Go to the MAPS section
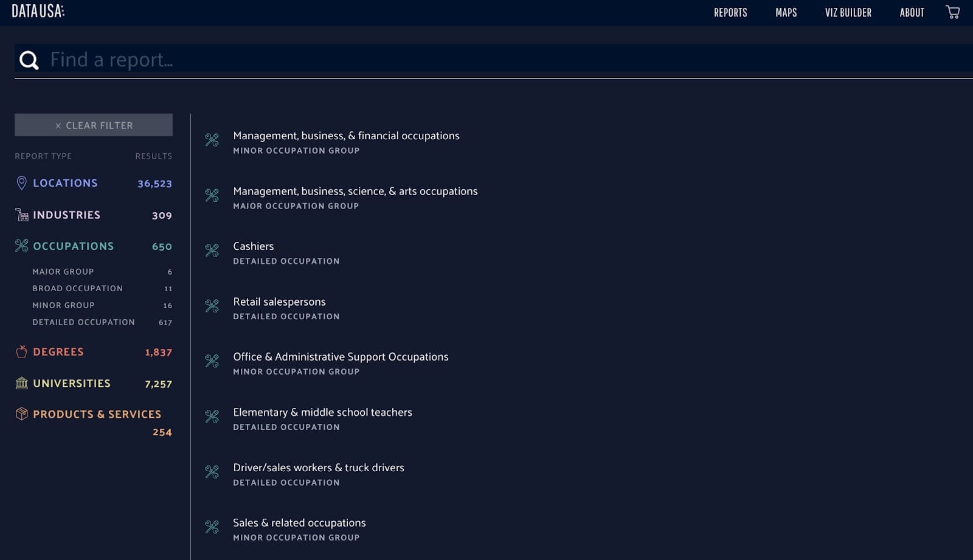973x560 pixels. click(x=785, y=12)
